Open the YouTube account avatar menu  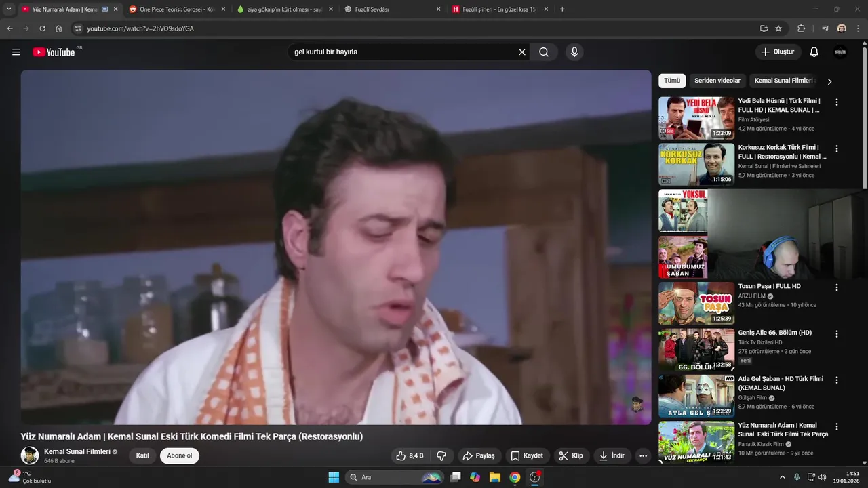click(x=840, y=52)
